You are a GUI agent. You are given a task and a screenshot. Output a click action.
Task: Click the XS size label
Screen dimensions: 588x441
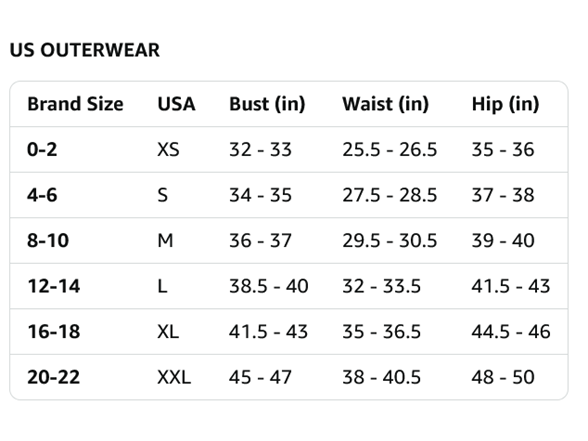pyautogui.click(x=168, y=150)
